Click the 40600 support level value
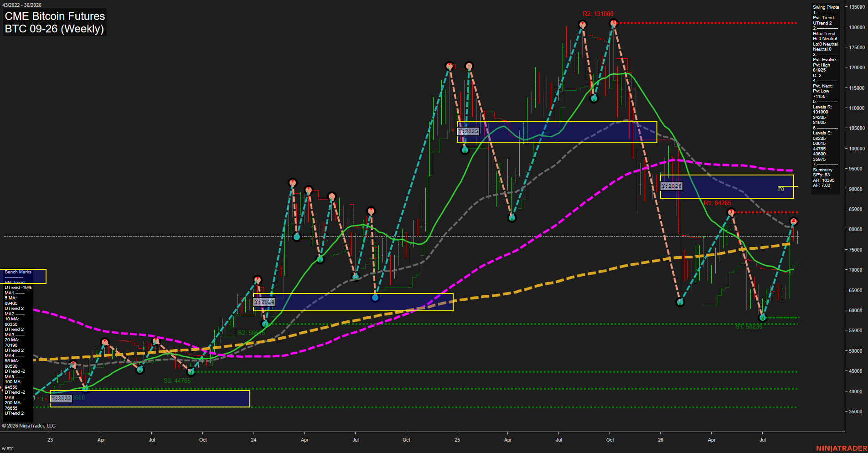 [x=819, y=154]
